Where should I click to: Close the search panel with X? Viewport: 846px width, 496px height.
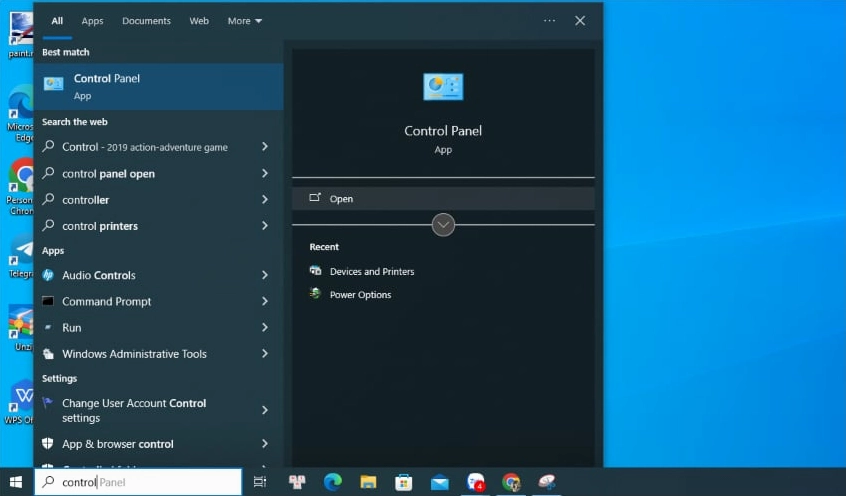580,21
